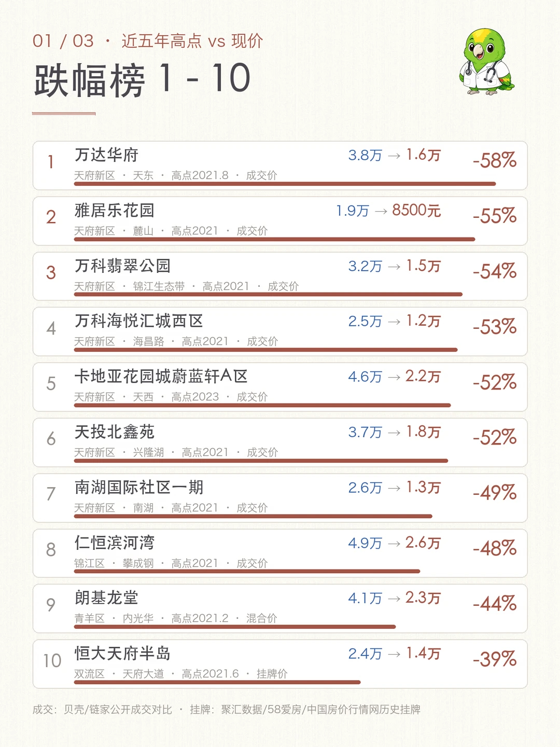560x747 pixels.
Task: Click the 01 / 03 page indicator
Action: [63, 41]
